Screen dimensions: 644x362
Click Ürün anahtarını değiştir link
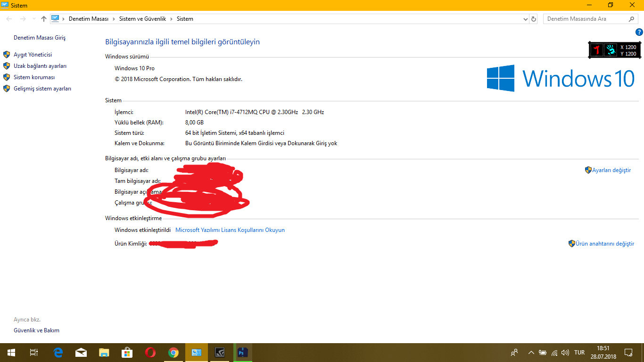click(605, 244)
